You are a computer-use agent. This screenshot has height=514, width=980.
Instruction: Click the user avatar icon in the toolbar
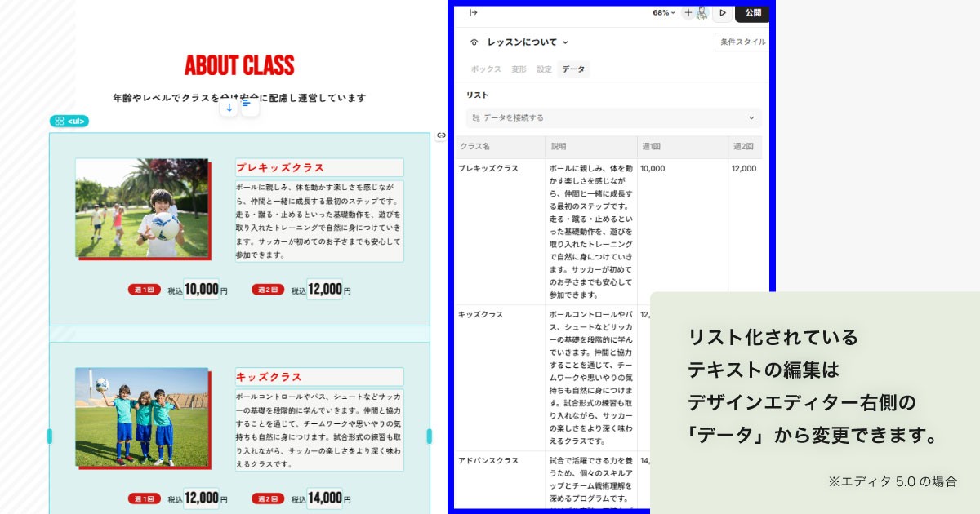(x=702, y=13)
